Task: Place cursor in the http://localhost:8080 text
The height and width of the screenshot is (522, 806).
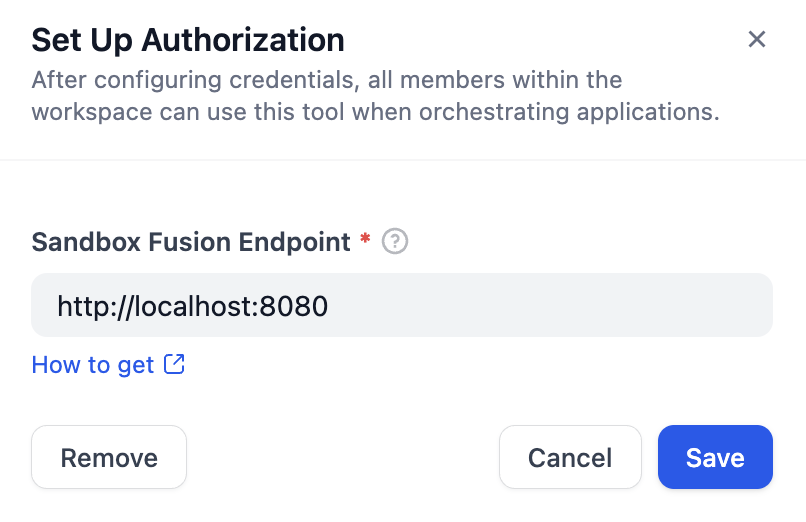Action: click(x=192, y=305)
